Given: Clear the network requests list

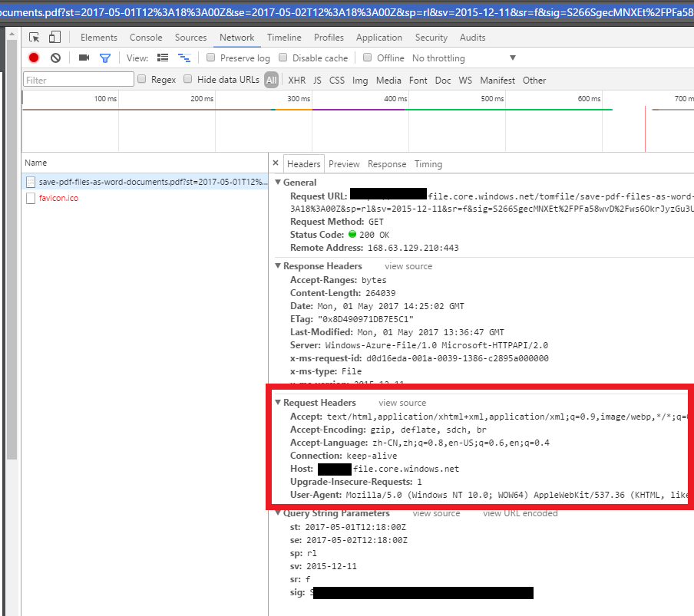Looking at the screenshot, I should 55,57.
